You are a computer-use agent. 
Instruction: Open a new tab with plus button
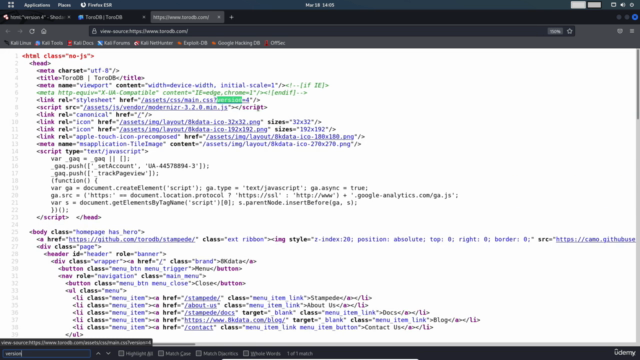click(x=231, y=17)
